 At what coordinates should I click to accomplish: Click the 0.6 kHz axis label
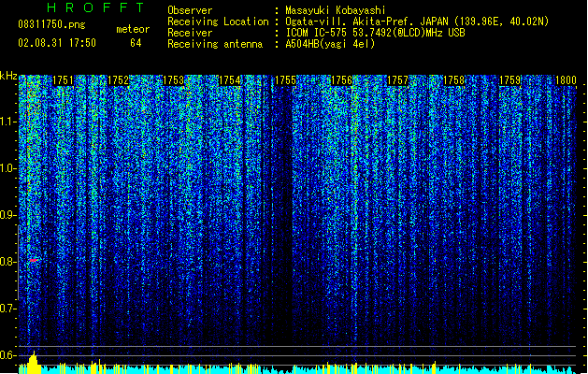coord(8,355)
